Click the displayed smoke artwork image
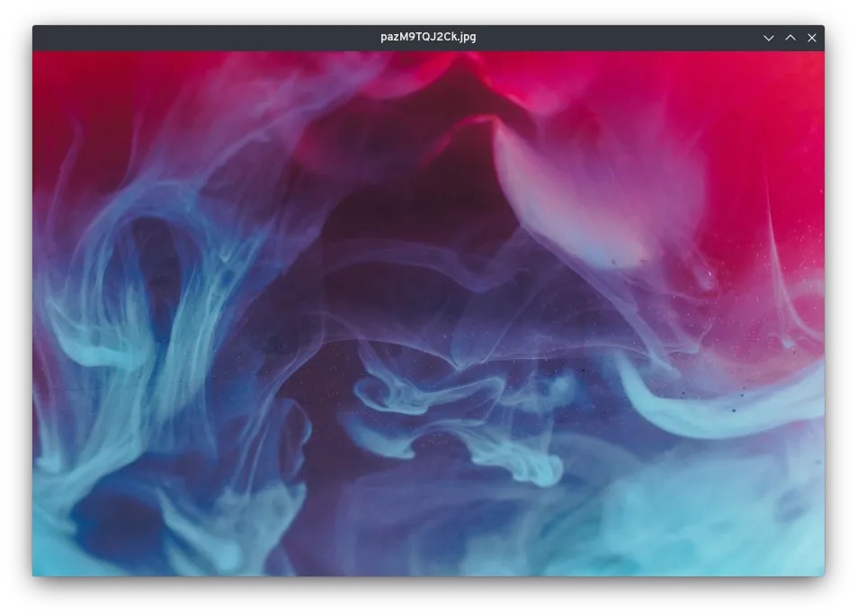This screenshot has width=857, height=616. point(428,314)
